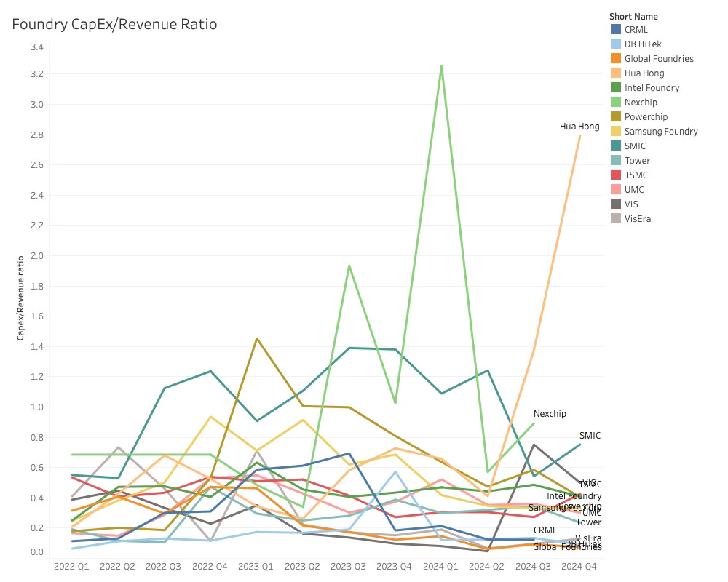This screenshot has width=728, height=582.
Task: Click the Nexchip spike point at 2023-Q3
Action: click(349, 266)
